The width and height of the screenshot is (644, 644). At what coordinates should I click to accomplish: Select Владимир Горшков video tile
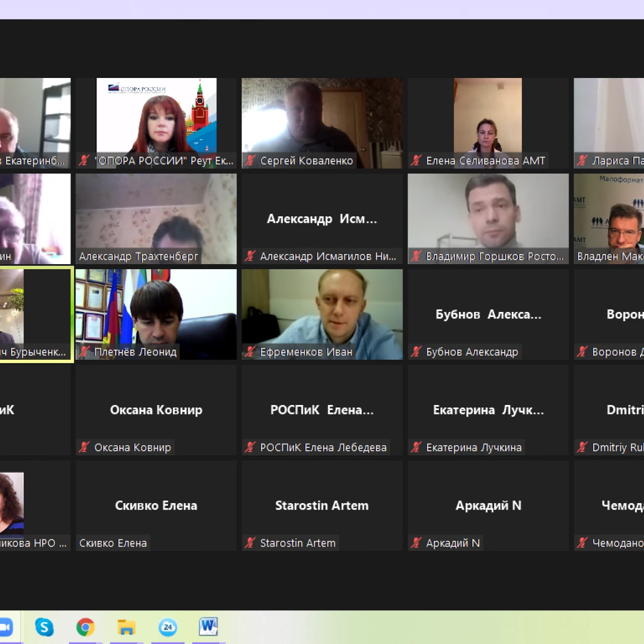488,219
